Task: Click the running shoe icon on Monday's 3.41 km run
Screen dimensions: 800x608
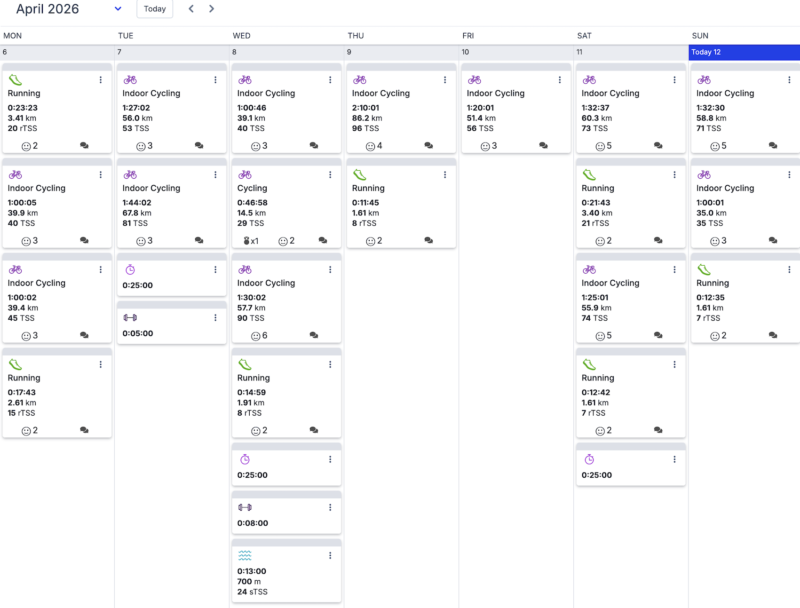Action: tap(15, 79)
